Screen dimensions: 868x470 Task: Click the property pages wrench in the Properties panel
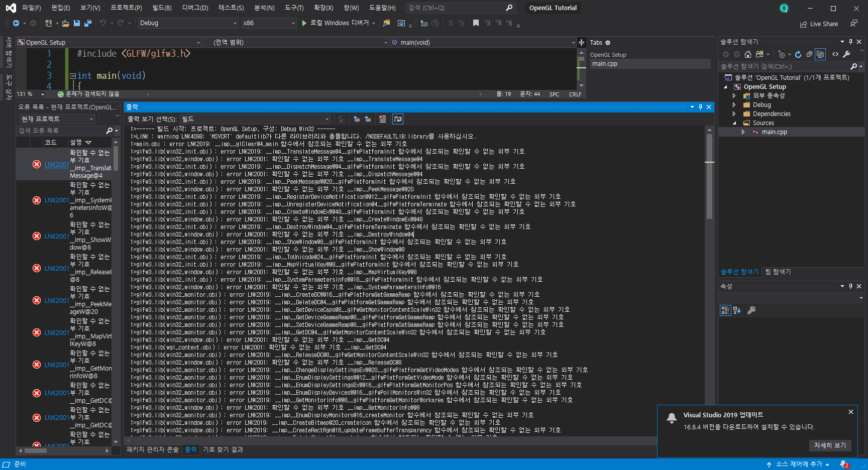[751, 310]
